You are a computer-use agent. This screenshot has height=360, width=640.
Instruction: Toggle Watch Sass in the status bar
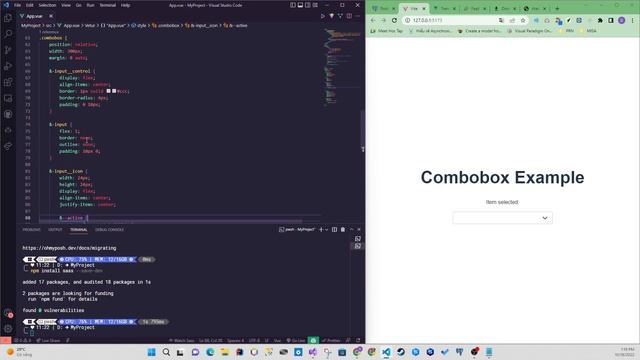[182, 340]
